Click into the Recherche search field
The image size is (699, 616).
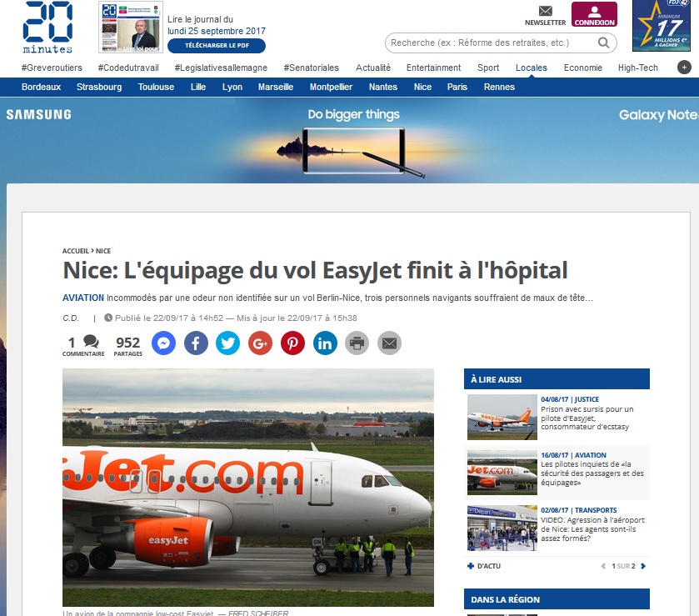pyautogui.click(x=492, y=43)
